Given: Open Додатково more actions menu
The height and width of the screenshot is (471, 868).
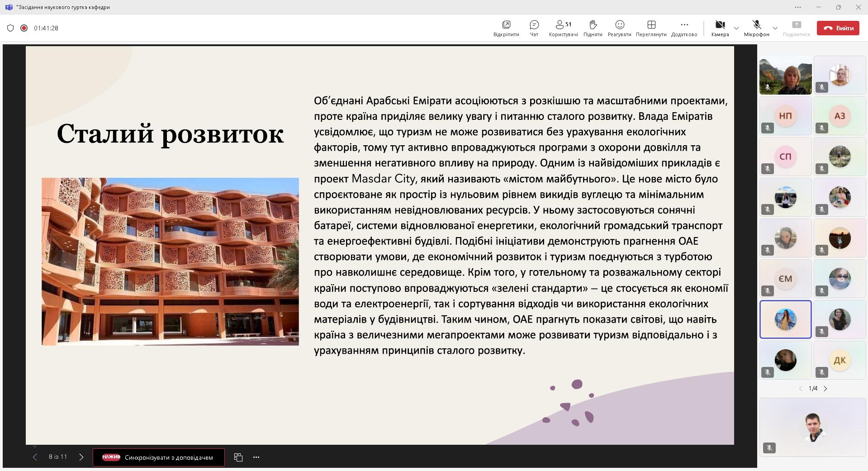Looking at the screenshot, I should 684,28.
